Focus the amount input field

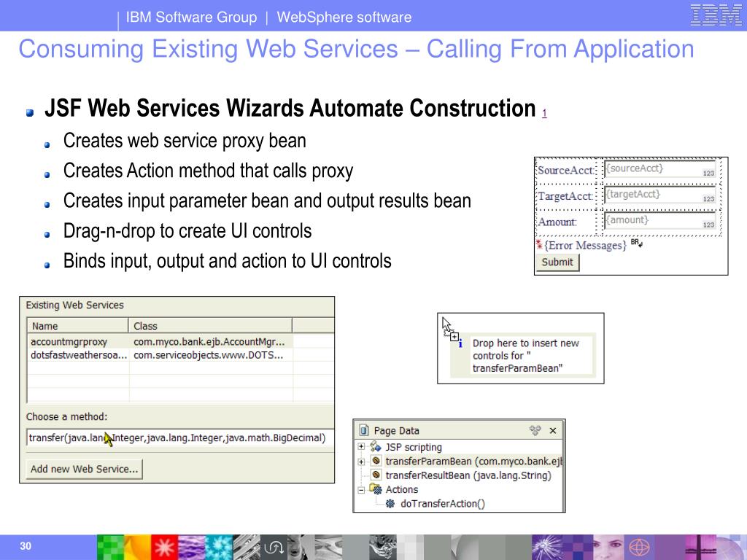[659, 220]
